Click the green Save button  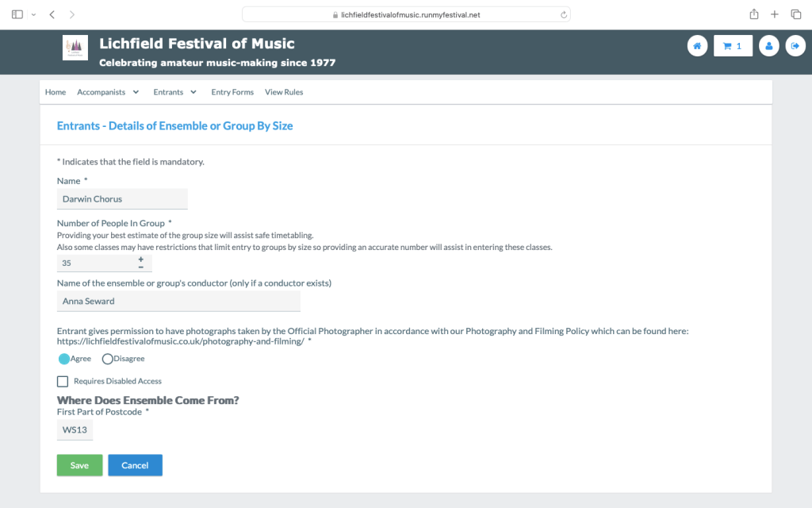79,465
